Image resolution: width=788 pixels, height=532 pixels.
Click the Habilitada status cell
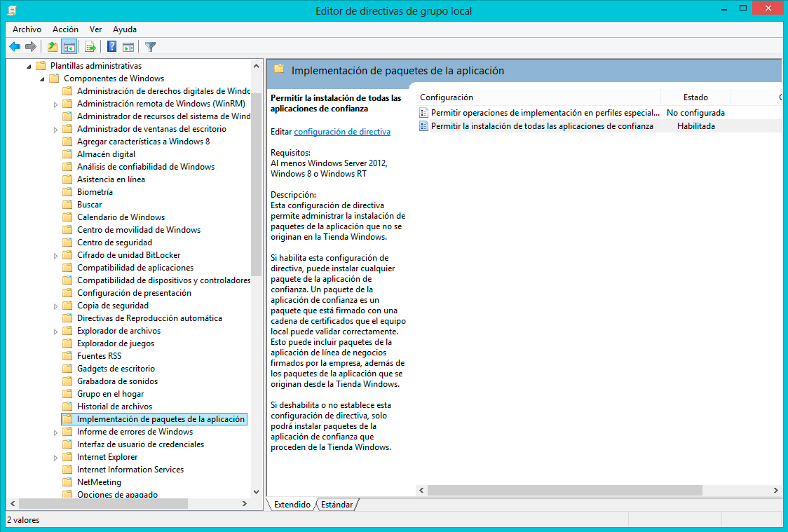point(695,126)
